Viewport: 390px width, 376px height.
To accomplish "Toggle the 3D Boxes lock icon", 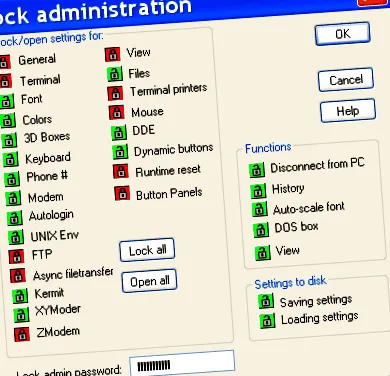I will (x=9, y=140).
